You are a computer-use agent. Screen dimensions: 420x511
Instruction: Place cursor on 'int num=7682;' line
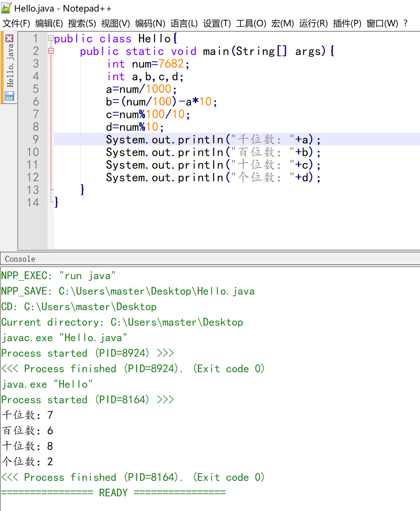tap(148, 64)
